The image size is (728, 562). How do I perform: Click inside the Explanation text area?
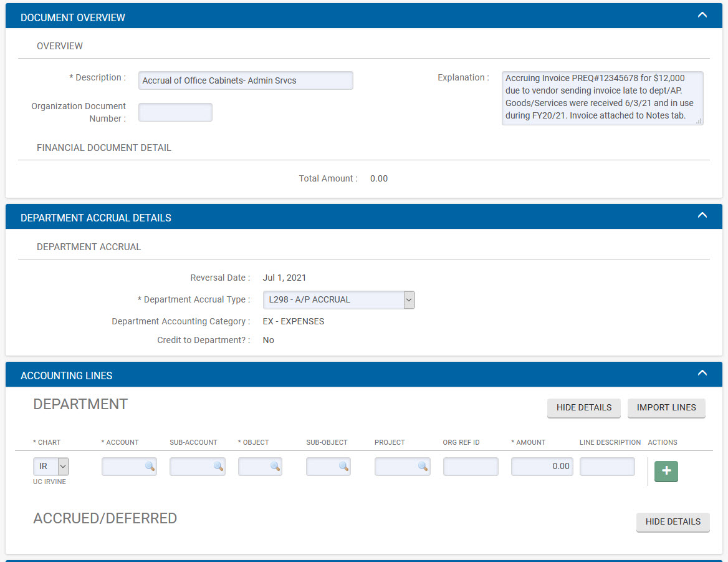point(602,97)
